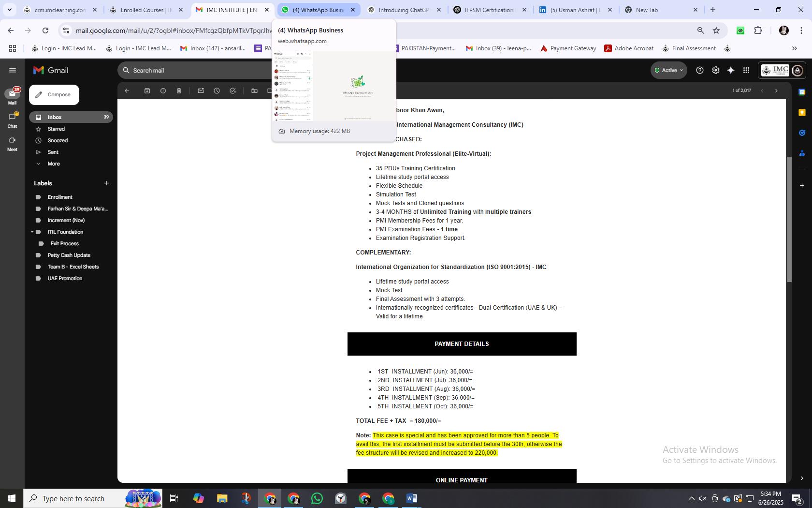Viewport: 812px width, 508px height.
Task: View site information icon in address bar
Action: (x=66, y=30)
